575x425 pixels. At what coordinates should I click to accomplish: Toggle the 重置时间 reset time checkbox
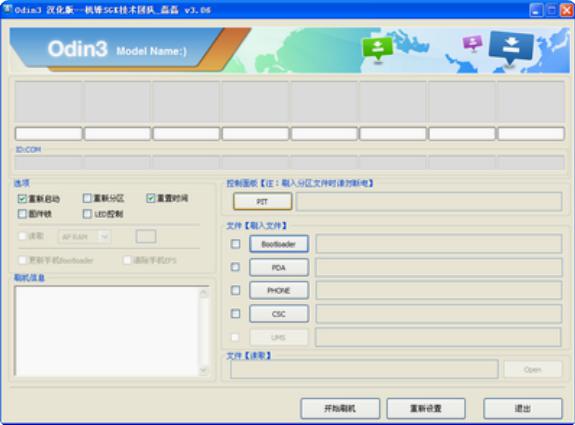click(x=151, y=198)
